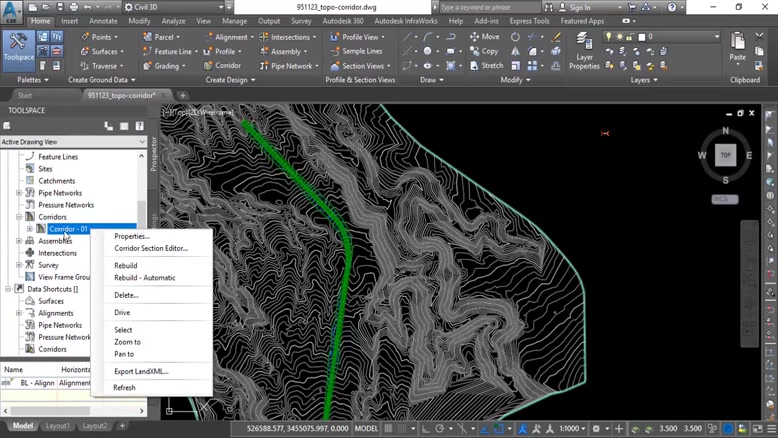Open the Pipe Network tool

tap(288, 65)
